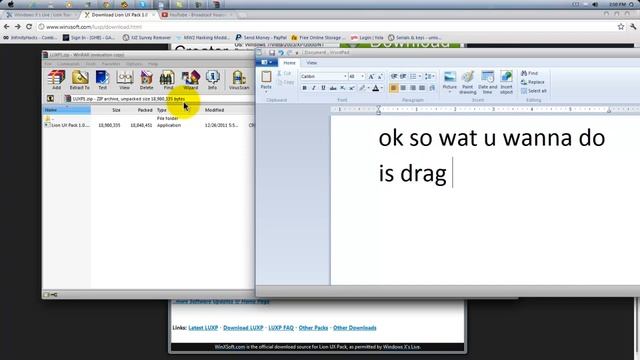Toggle Justify alignment in WordPad
This screenshot has width=640, height=360.
click(422, 88)
